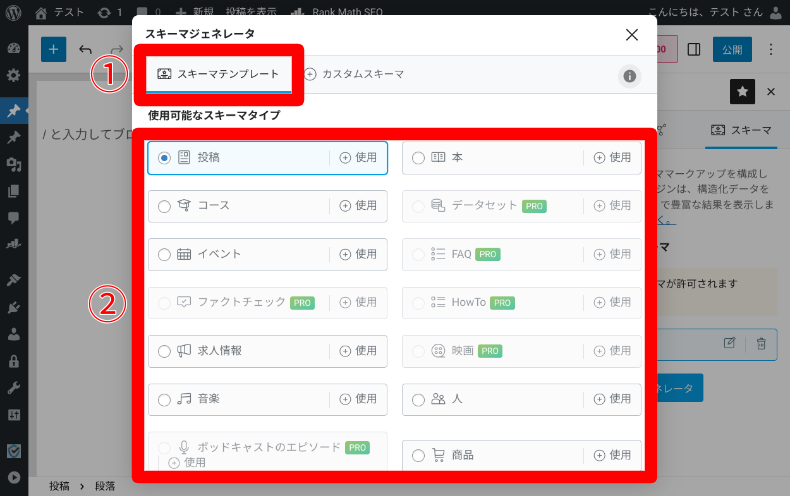Click the 公開 publish button
Screen dimensions: 790x496
(731, 49)
